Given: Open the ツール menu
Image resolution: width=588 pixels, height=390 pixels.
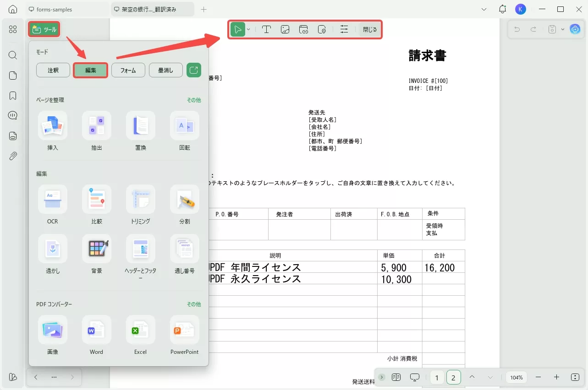Looking at the screenshot, I should (44, 29).
